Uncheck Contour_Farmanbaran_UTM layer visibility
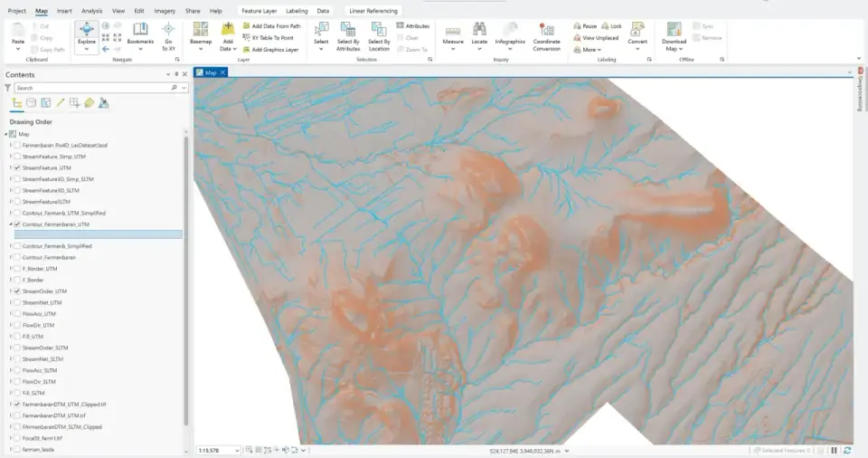Viewport: 868px width, 458px height. (x=17, y=224)
